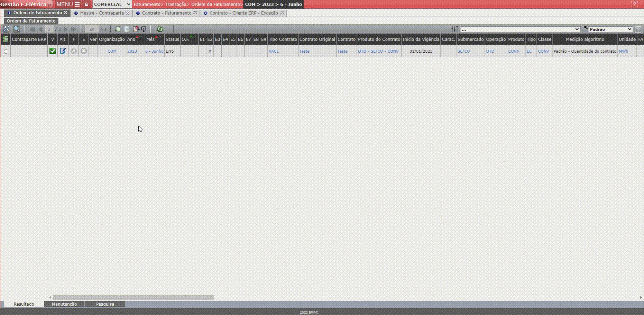
Task: Click the horizontal scrollbar at the bottom
Action: pyautogui.click(x=133, y=297)
